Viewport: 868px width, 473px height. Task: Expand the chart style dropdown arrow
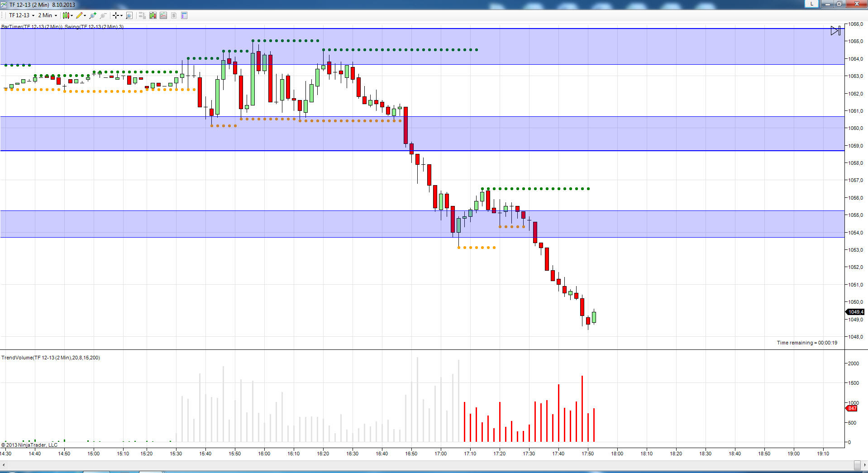(72, 15)
